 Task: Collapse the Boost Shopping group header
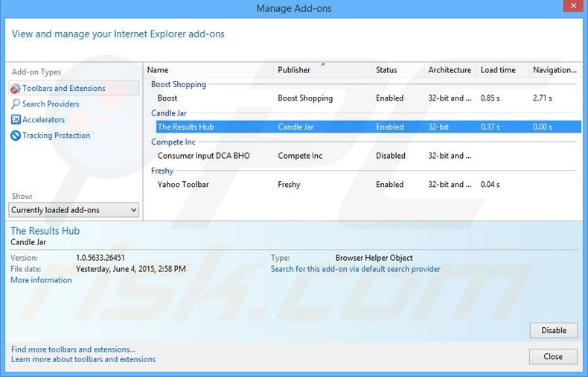point(179,84)
